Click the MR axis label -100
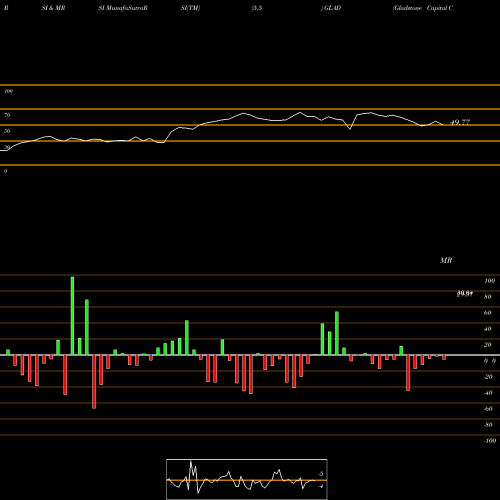This screenshot has width=500, height=500. 490,441
